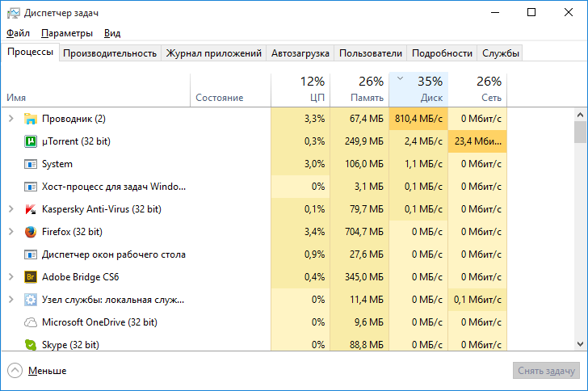The image size is (588, 391).
Task: Click the scrollbar down arrow
Action: 580,343
